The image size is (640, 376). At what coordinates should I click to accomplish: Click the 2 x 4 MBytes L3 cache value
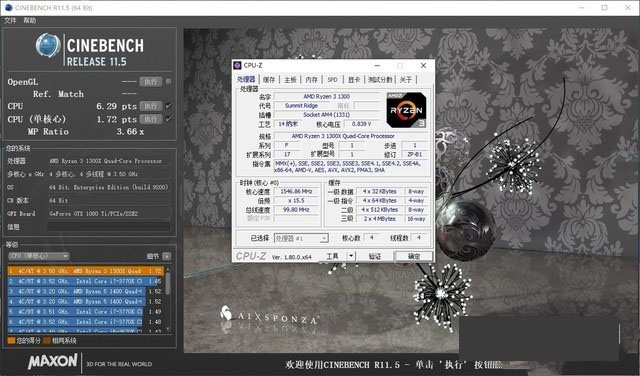tap(379, 219)
